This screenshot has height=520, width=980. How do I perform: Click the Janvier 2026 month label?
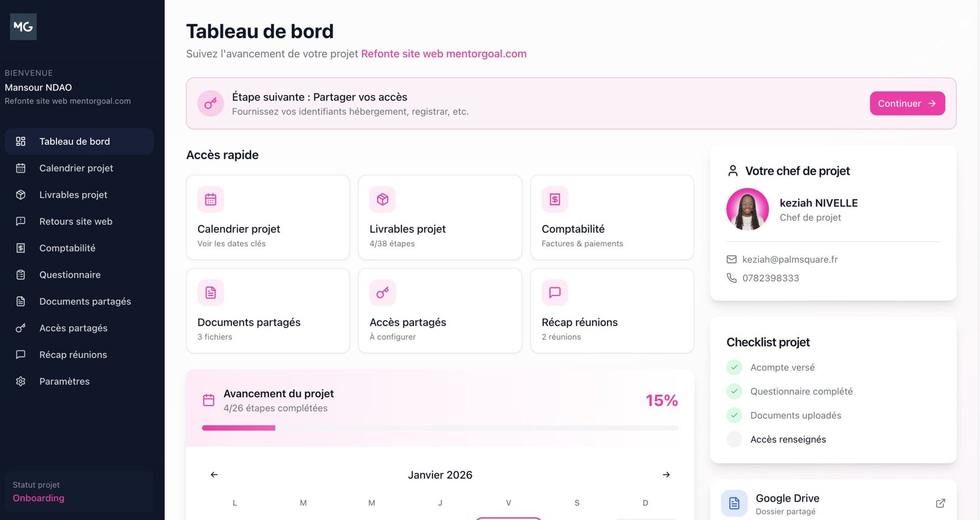[440, 475]
